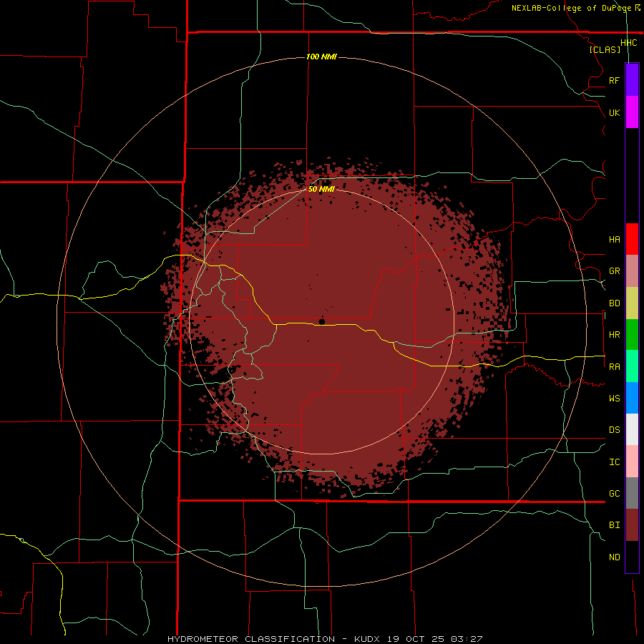This screenshot has width=644, height=644.
Task: Click the RA light-green legend swatch
Action: 632,366
